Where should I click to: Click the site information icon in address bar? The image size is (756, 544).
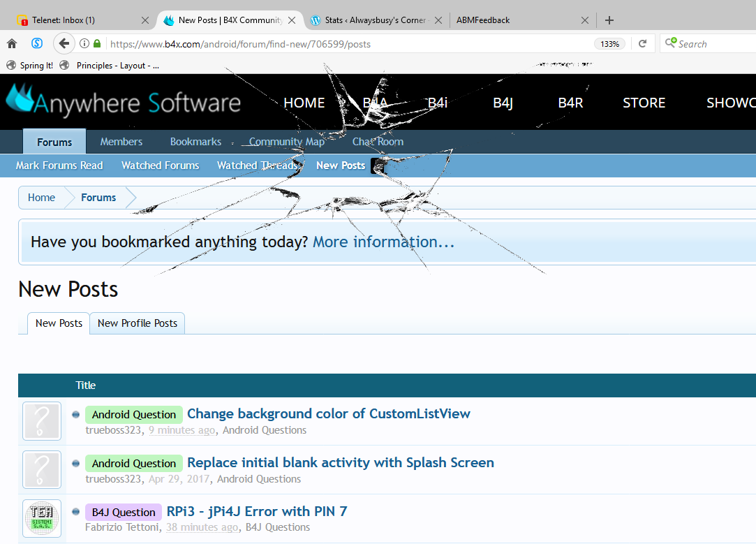click(x=84, y=44)
